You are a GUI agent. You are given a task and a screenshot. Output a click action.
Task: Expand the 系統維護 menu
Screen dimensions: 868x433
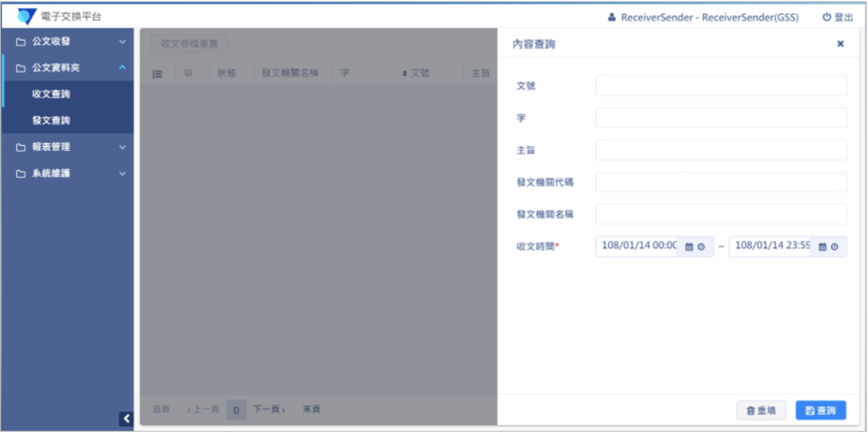(x=68, y=173)
